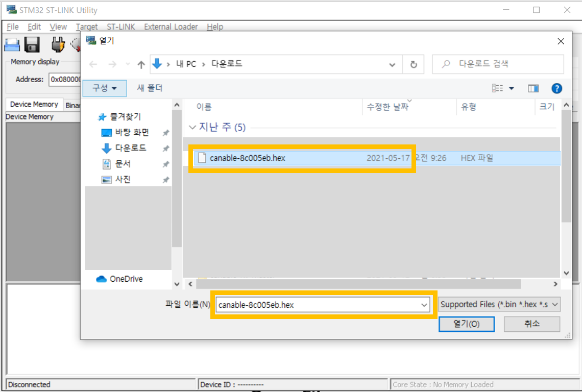
Task: Select 바탕 화면 in the navigation pane
Action: pyautogui.click(x=132, y=133)
